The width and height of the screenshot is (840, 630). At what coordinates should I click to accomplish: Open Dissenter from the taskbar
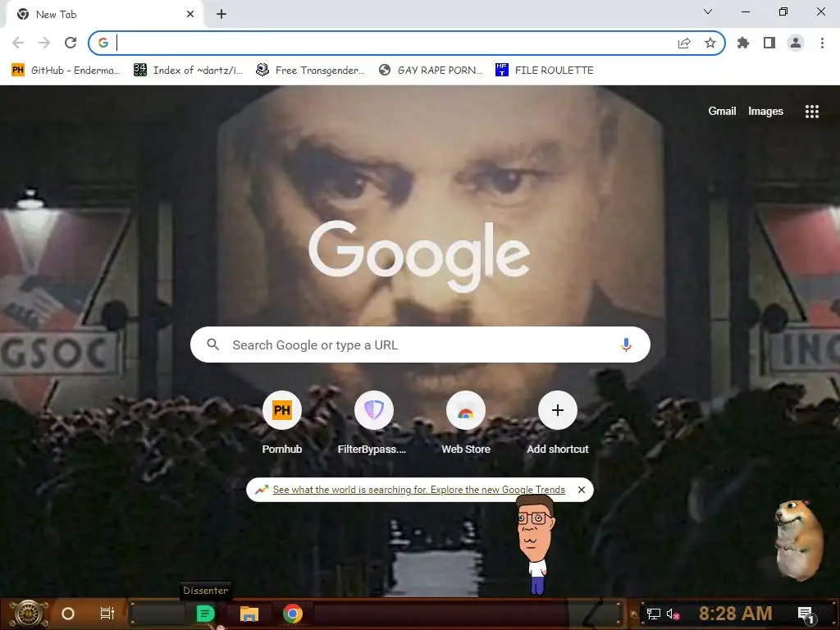[205, 614]
